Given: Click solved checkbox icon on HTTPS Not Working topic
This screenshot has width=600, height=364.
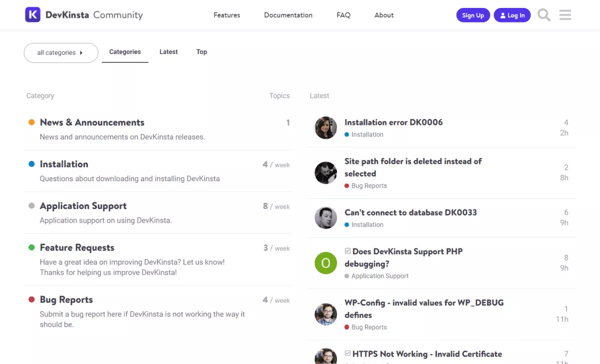Looking at the screenshot, I should (x=348, y=354).
